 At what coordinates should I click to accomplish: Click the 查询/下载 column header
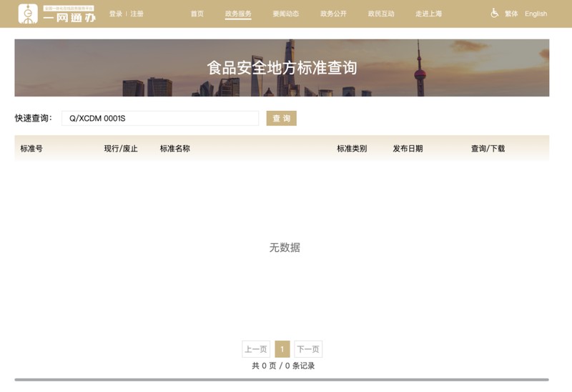pyautogui.click(x=488, y=149)
